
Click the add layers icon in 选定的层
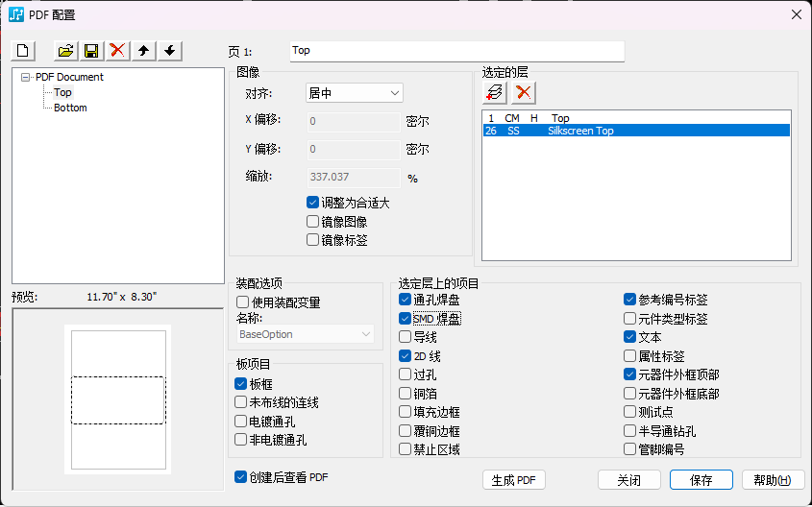click(495, 92)
